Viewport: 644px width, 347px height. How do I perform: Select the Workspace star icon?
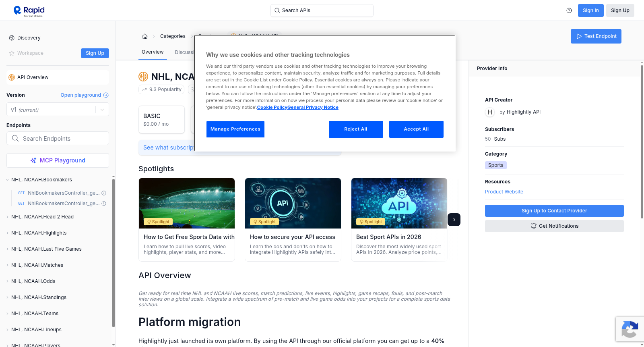(x=12, y=53)
